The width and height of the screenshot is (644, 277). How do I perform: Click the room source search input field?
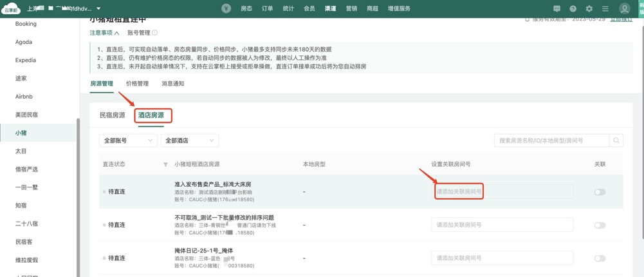[551, 140]
